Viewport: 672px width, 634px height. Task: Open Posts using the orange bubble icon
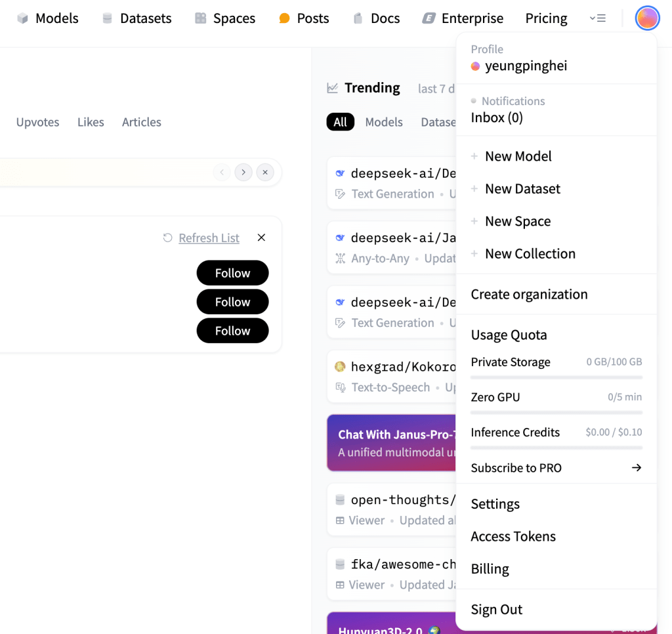284,18
